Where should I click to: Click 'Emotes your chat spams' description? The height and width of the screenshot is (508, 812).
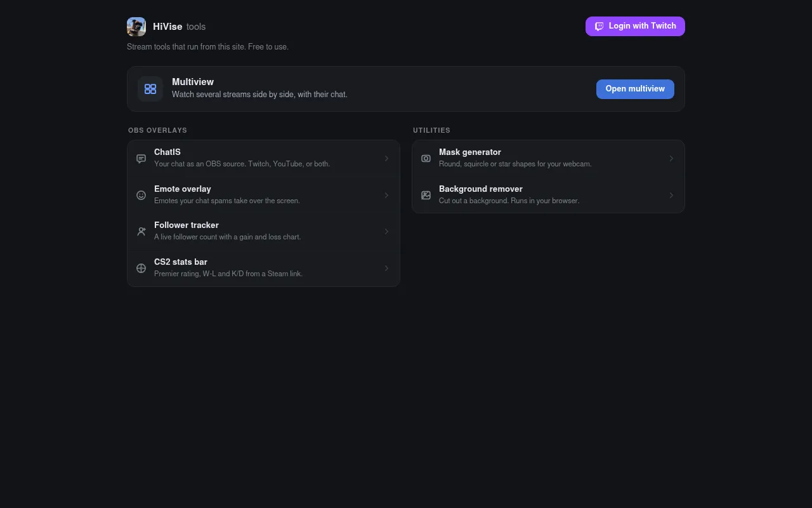pyautogui.click(x=227, y=201)
